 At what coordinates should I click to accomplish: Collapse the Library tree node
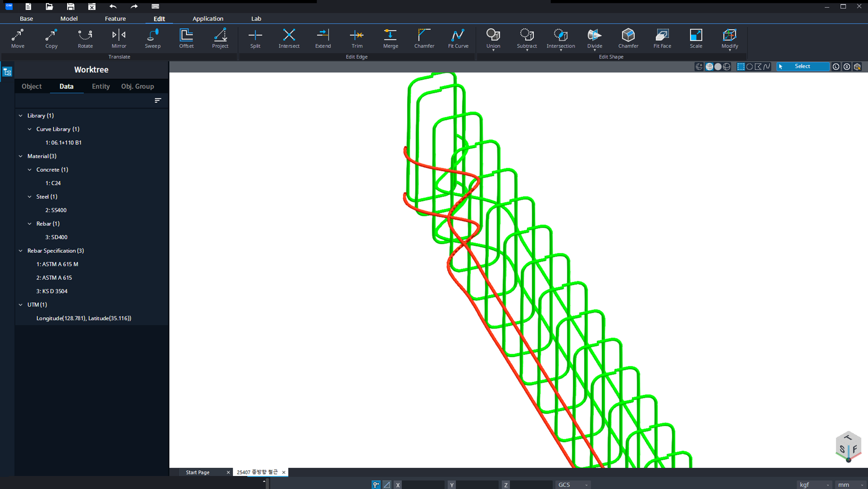coord(20,116)
